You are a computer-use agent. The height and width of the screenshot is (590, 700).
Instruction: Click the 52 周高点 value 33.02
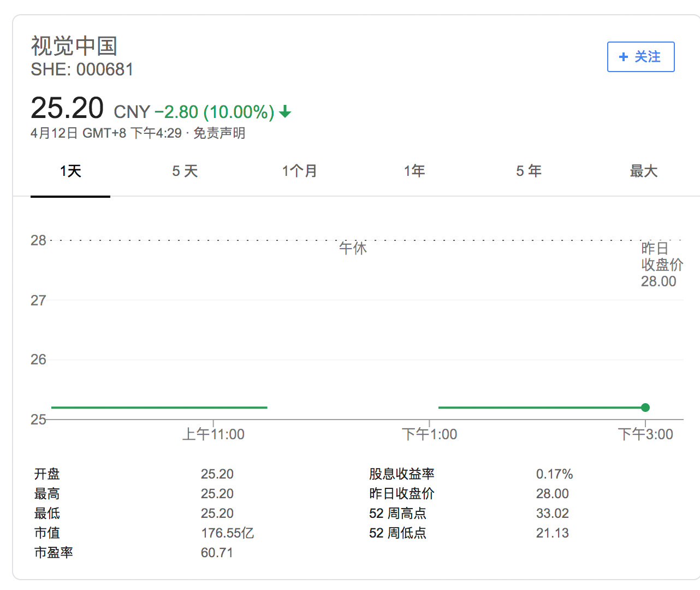click(553, 513)
